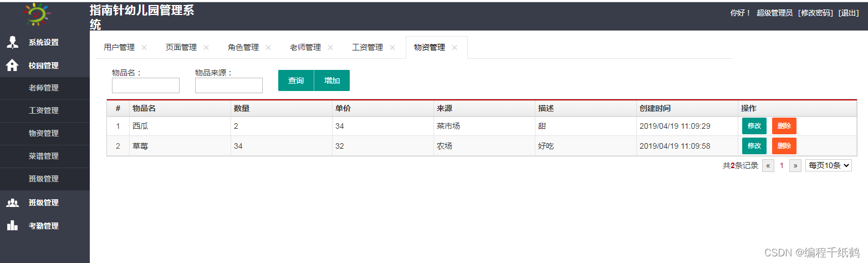
Task: Expand the 考勤管理 sidebar menu
Action: [44, 226]
